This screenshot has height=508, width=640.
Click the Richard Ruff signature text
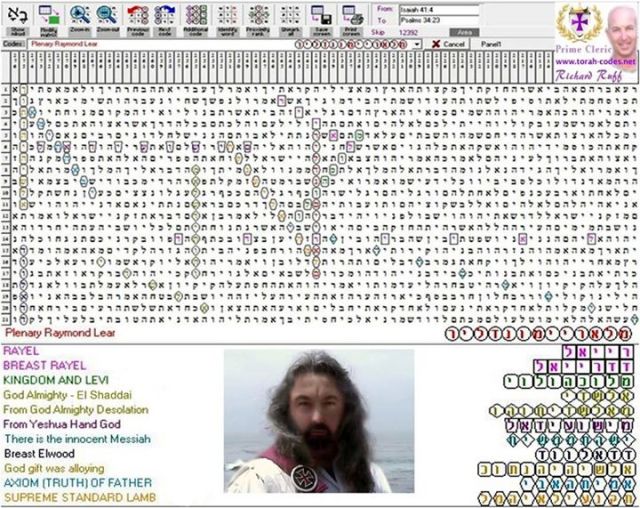(x=589, y=75)
